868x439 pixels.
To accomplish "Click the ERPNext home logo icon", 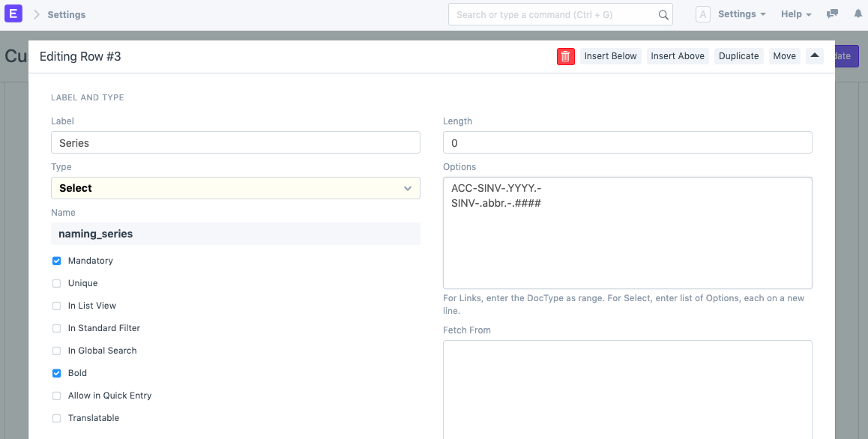I will tap(14, 14).
